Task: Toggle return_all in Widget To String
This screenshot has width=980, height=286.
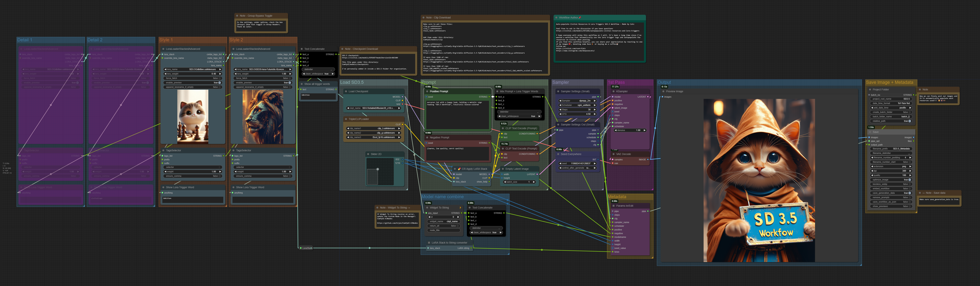Action: click(444, 225)
